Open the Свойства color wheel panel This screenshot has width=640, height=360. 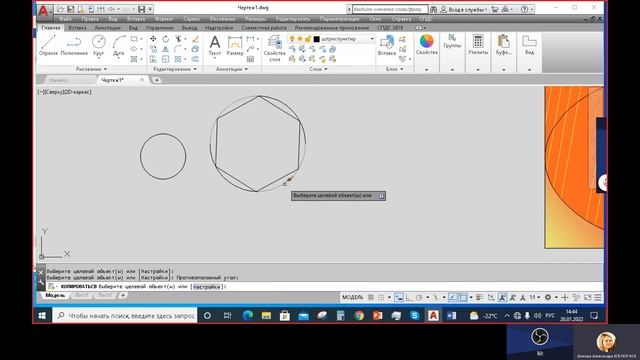tap(427, 44)
